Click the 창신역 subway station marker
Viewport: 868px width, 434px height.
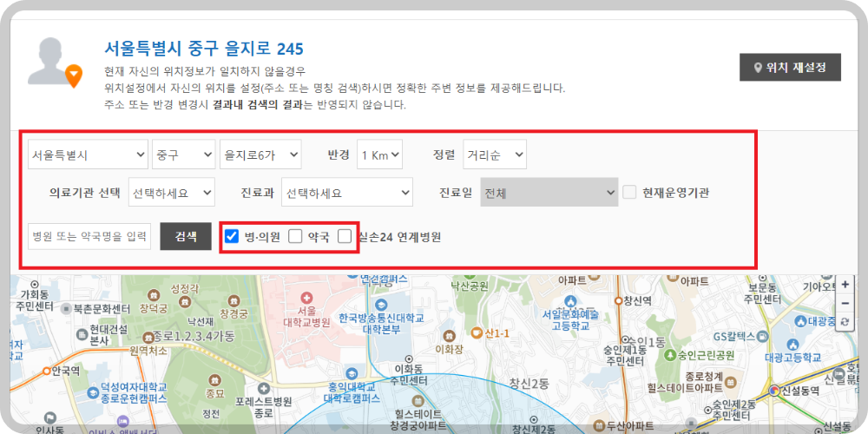[x=619, y=300]
